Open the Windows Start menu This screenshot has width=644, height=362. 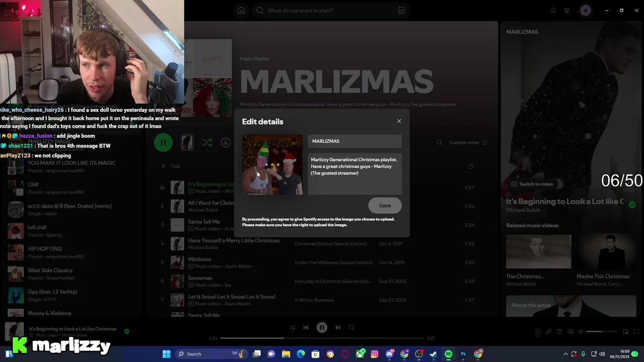[x=167, y=354]
